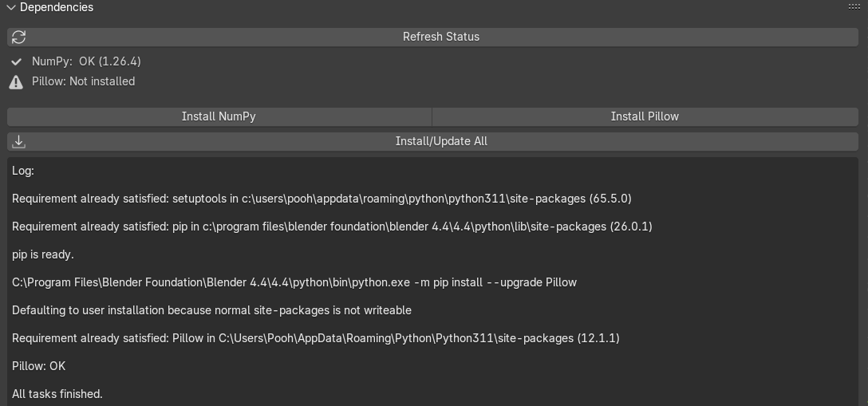Click the Install Pillow button
Screen dimensions: 868x406
tap(645, 116)
